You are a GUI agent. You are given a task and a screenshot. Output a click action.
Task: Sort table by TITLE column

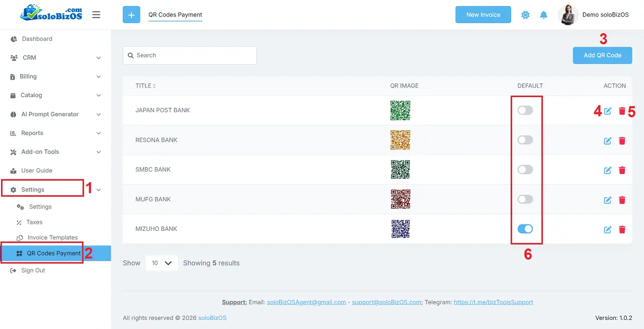tap(145, 86)
